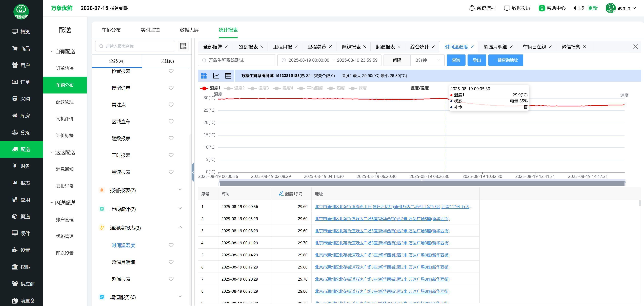This screenshot has width=644, height=306.
Task: Open the 报表 chart sidebar item
Action: (21, 183)
